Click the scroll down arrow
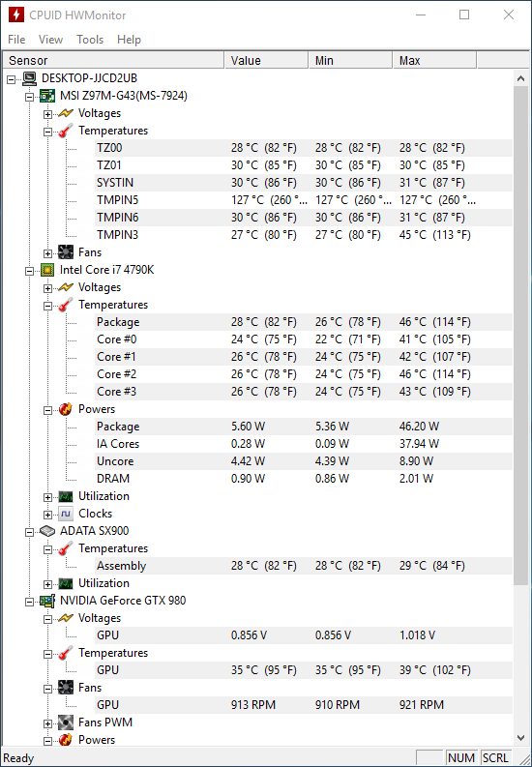The width and height of the screenshot is (532, 767). [520, 738]
